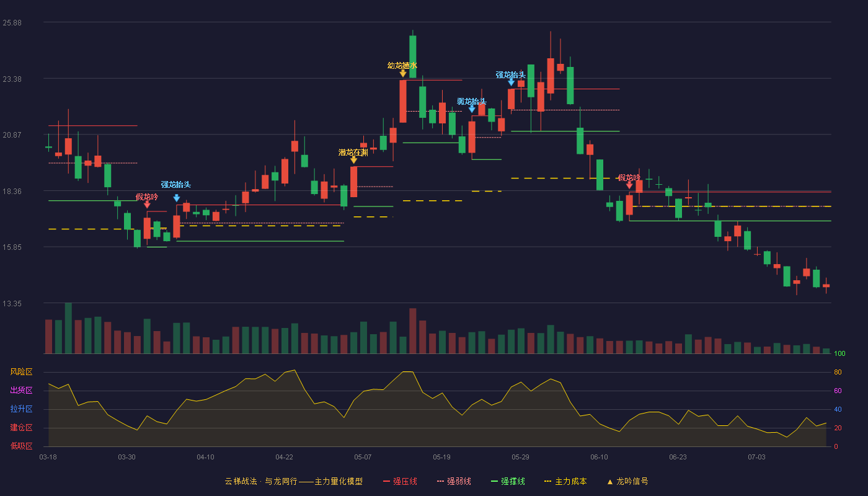Toggle the 强压线 legend series
The height and width of the screenshot is (496, 868).
pos(400,481)
